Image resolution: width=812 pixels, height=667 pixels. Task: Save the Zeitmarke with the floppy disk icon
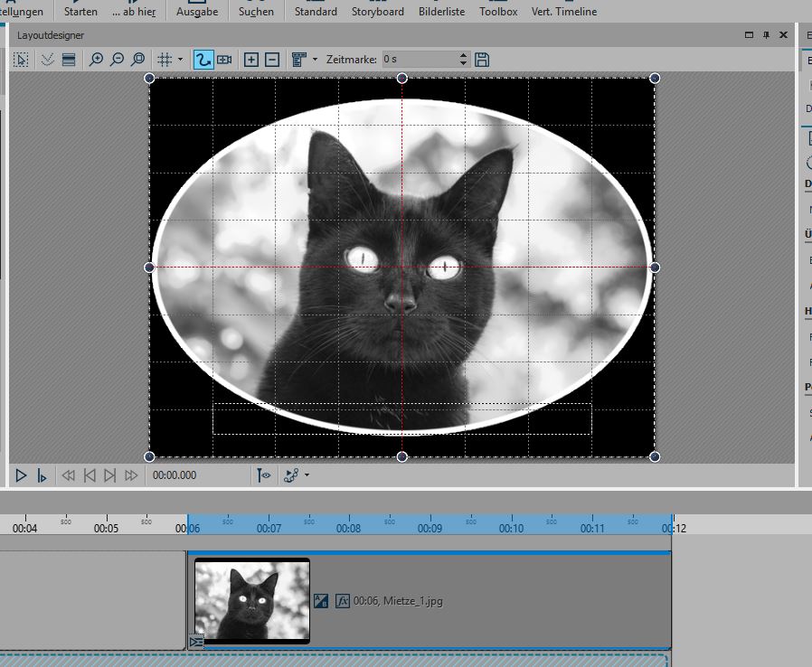tap(482, 60)
